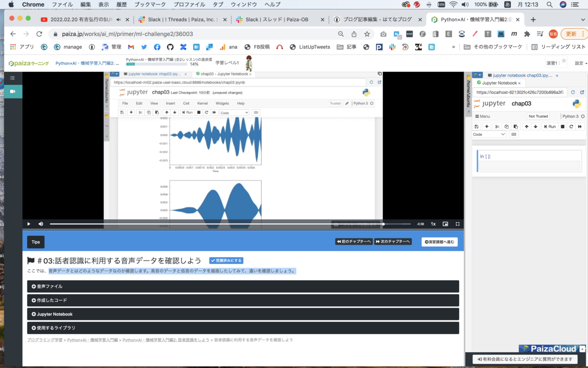Enable picture-in-picture on the video

coord(445,224)
